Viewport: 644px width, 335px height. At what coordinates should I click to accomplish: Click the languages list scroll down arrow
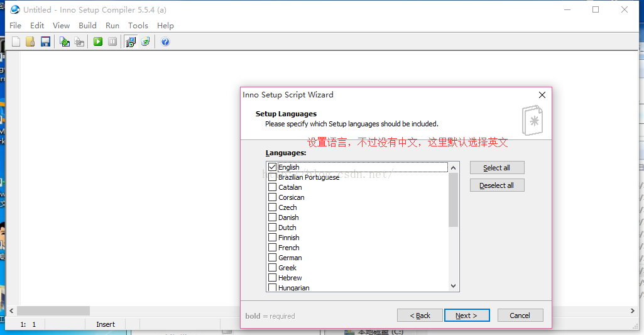[454, 286]
